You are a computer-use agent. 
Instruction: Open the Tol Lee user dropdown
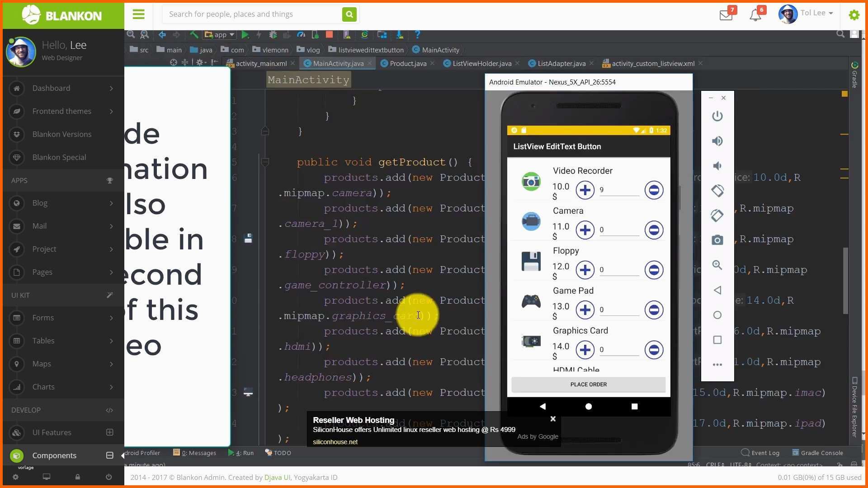(806, 14)
